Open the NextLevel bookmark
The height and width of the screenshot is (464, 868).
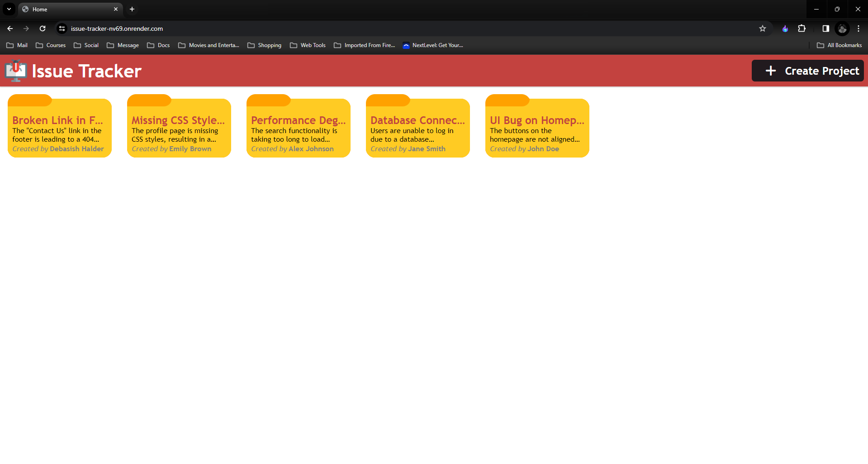coord(433,45)
